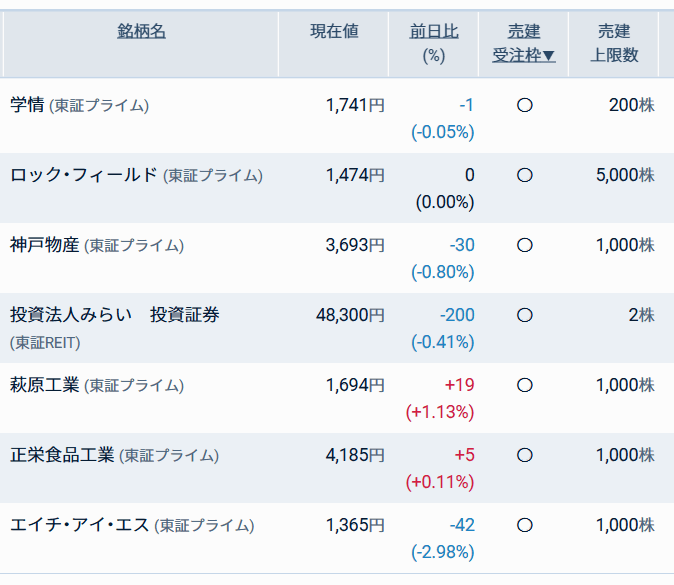Image resolution: width=674 pixels, height=585 pixels.
Task: Open エイチ・アイ・エス stock name
Action: (79, 525)
